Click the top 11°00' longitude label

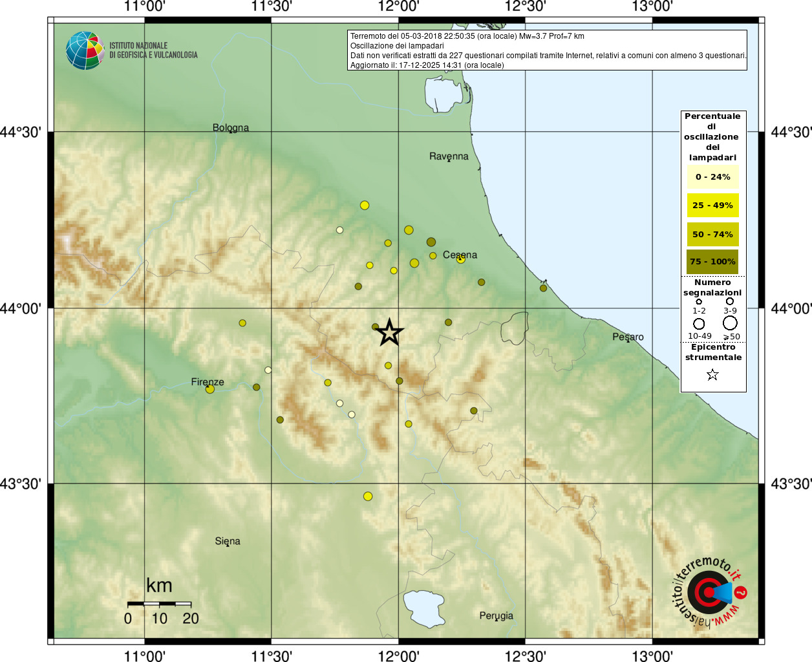point(145,6)
